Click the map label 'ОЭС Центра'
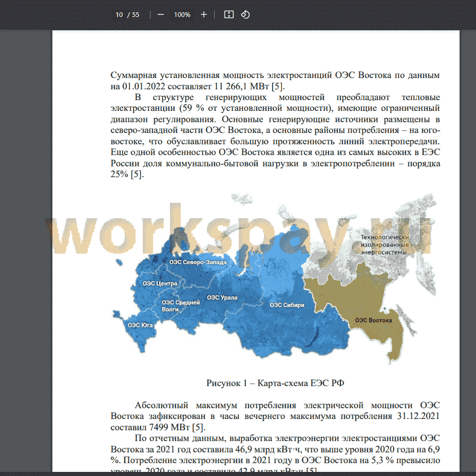Image resolution: width=476 pixels, height=476 pixels. click(x=160, y=283)
